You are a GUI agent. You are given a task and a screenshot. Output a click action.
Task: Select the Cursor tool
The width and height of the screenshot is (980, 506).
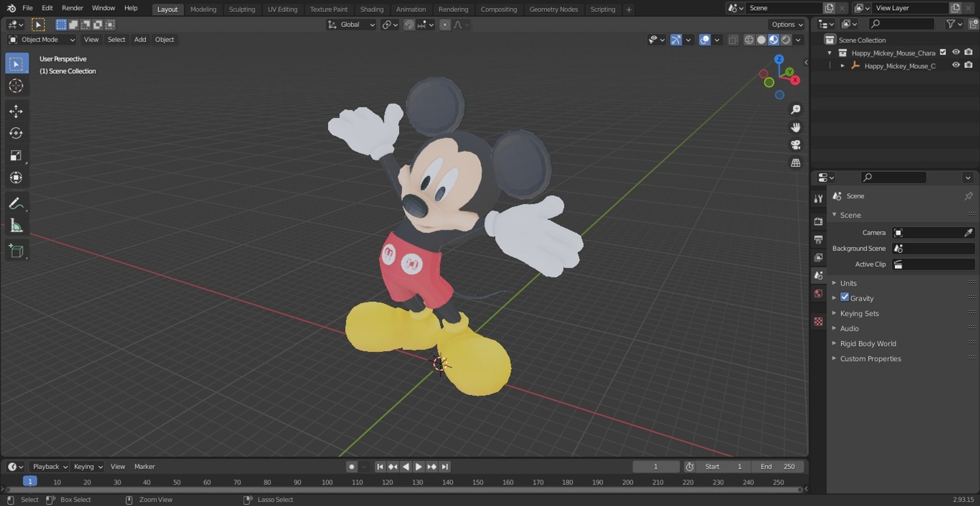(16, 86)
